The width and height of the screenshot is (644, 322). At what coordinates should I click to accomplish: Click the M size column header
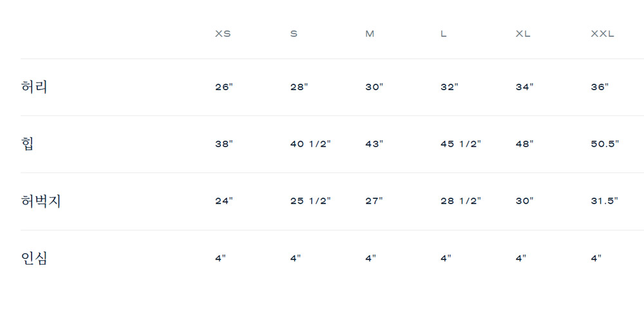(x=370, y=34)
